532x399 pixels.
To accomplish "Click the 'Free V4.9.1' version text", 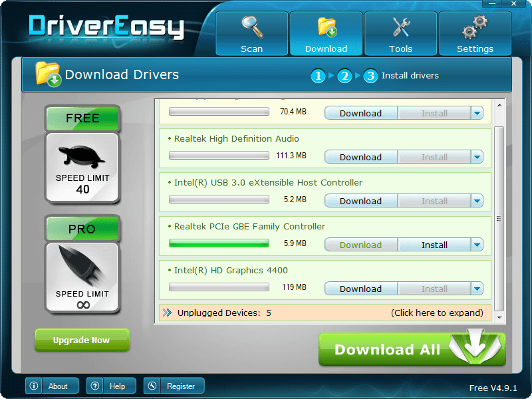I will coord(493,388).
